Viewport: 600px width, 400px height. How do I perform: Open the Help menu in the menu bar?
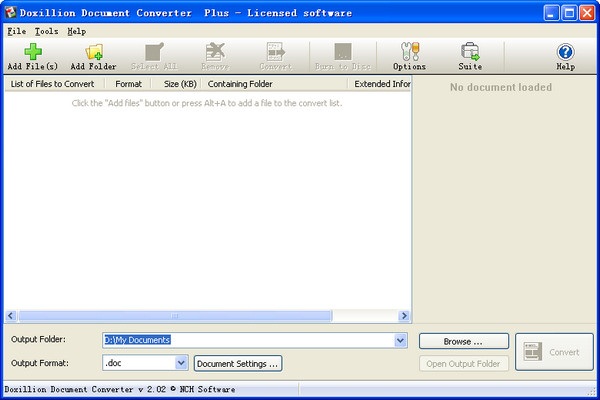click(77, 31)
